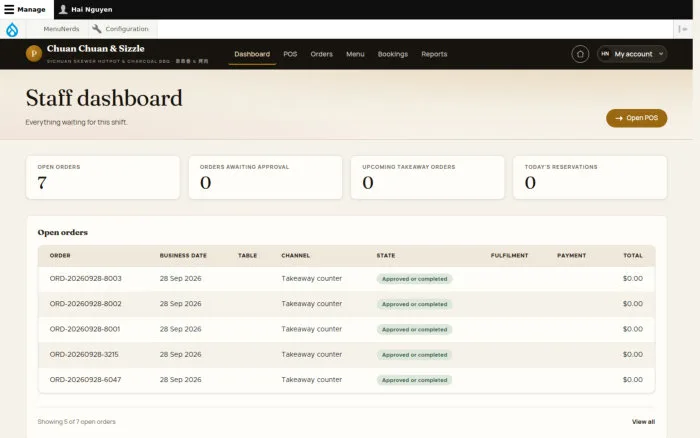Select the Dashboard nav tab
Image resolution: width=700 pixels, height=438 pixels.
point(252,54)
